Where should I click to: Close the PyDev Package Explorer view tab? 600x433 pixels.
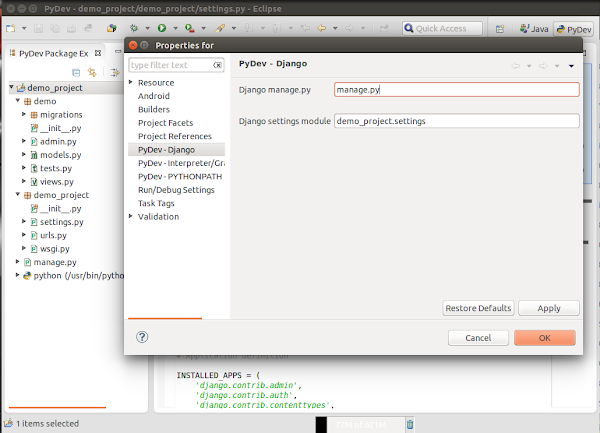click(98, 53)
